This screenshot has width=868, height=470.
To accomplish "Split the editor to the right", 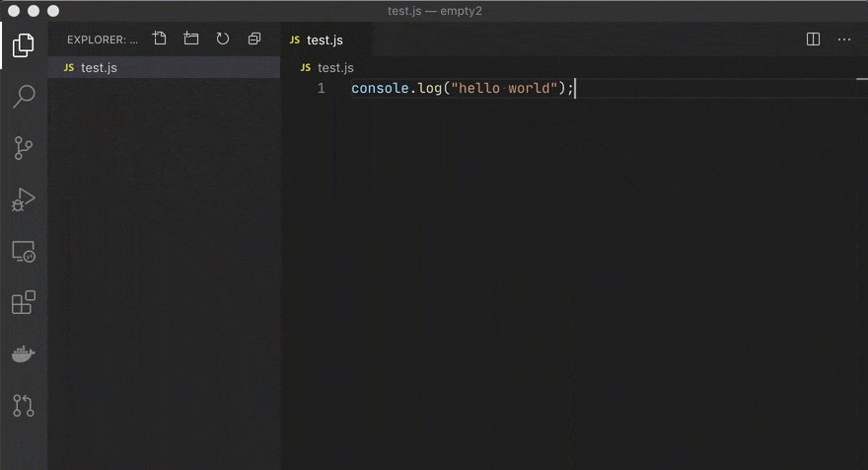I will click(814, 39).
